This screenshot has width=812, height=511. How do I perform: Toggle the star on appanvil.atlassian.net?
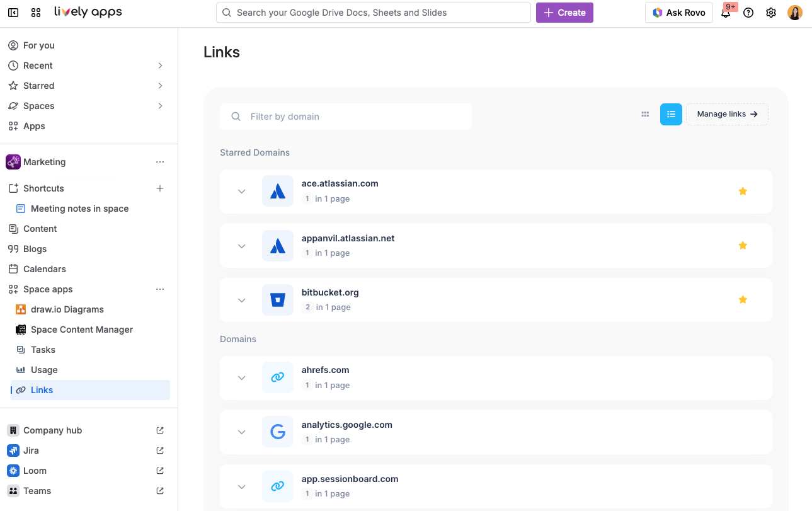743,245
